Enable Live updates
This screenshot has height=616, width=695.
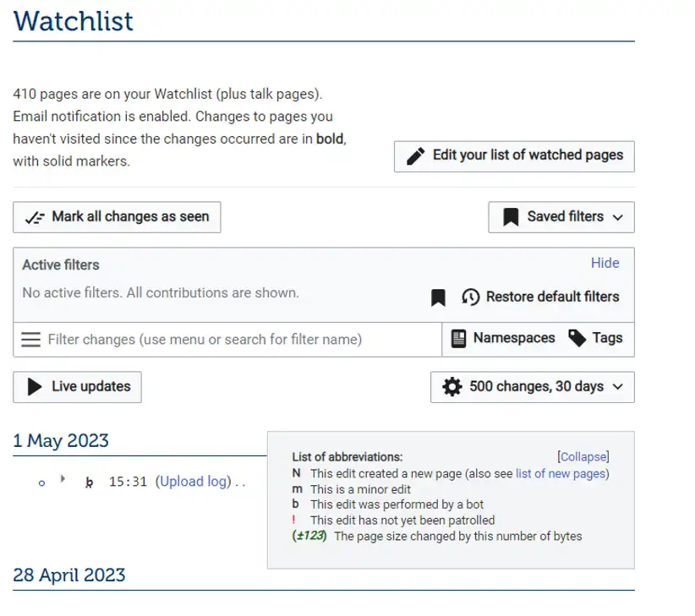[77, 387]
